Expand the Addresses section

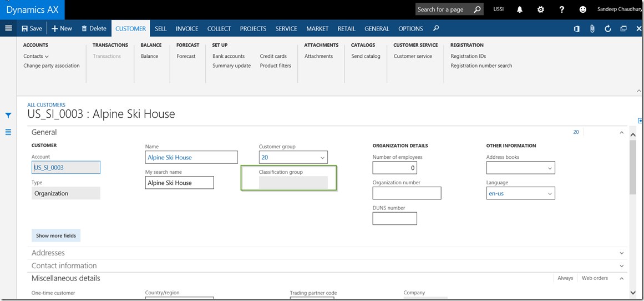[x=621, y=253]
